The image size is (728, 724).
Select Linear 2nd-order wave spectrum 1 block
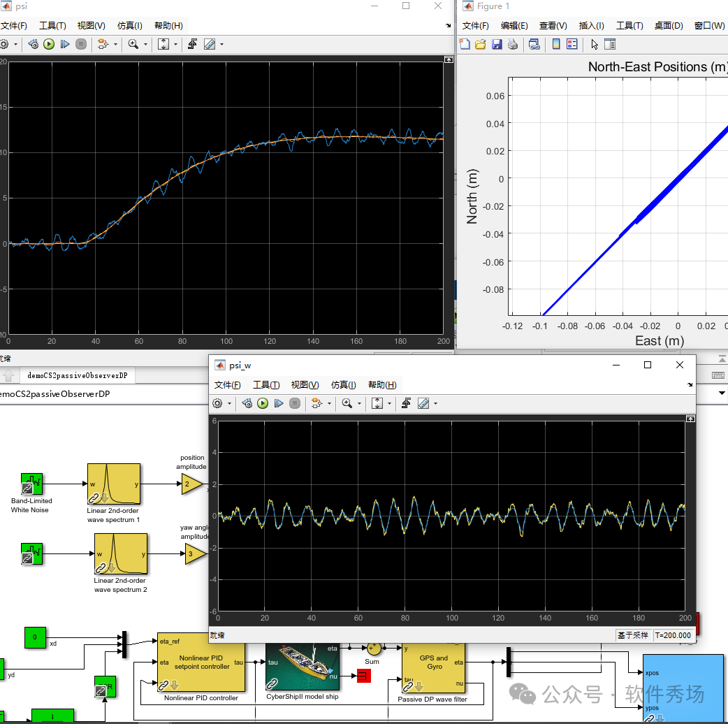[114, 484]
